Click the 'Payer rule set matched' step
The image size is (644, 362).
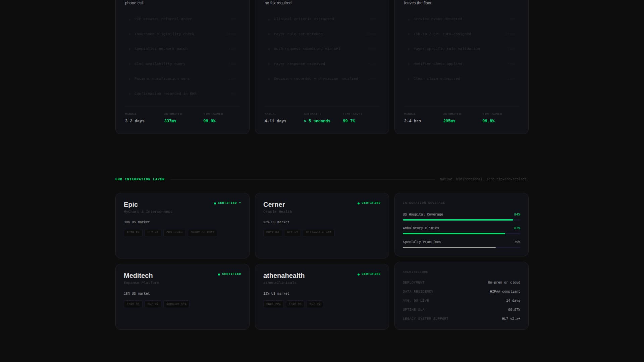tap(298, 34)
